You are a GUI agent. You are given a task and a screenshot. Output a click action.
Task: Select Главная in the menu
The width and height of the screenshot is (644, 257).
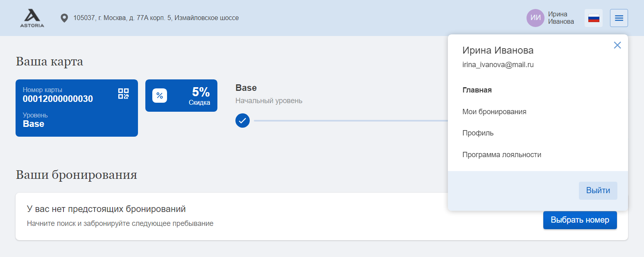tap(477, 90)
